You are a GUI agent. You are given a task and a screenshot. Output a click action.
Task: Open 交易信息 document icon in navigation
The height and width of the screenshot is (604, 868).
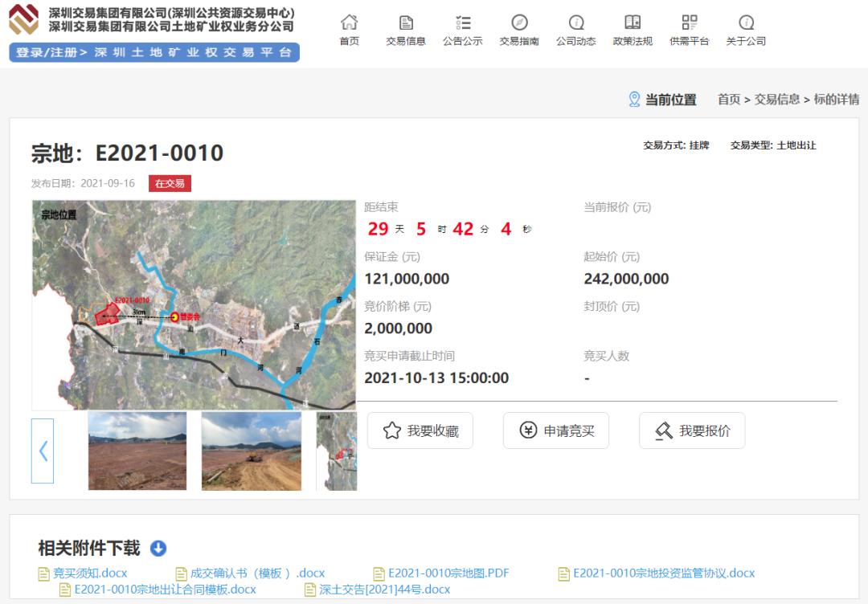coord(406,22)
